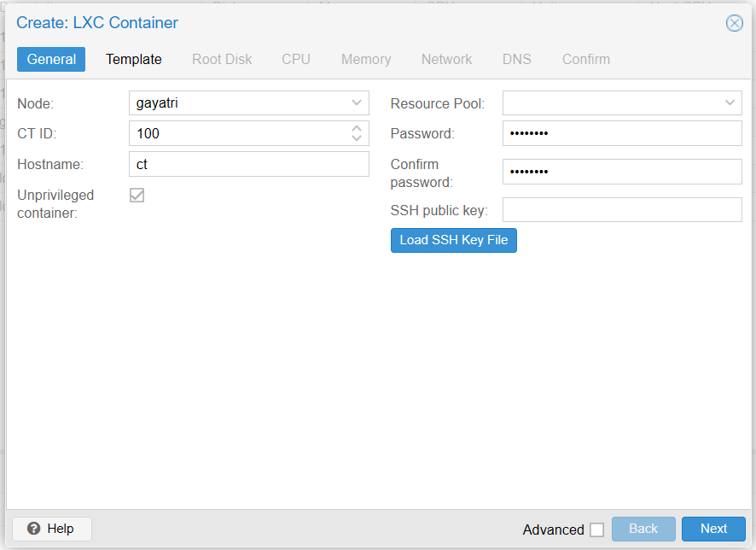The image size is (756, 550).
Task: Enable the Advanced checkbox
Action: pyautogui.click(x=597, y=530)
